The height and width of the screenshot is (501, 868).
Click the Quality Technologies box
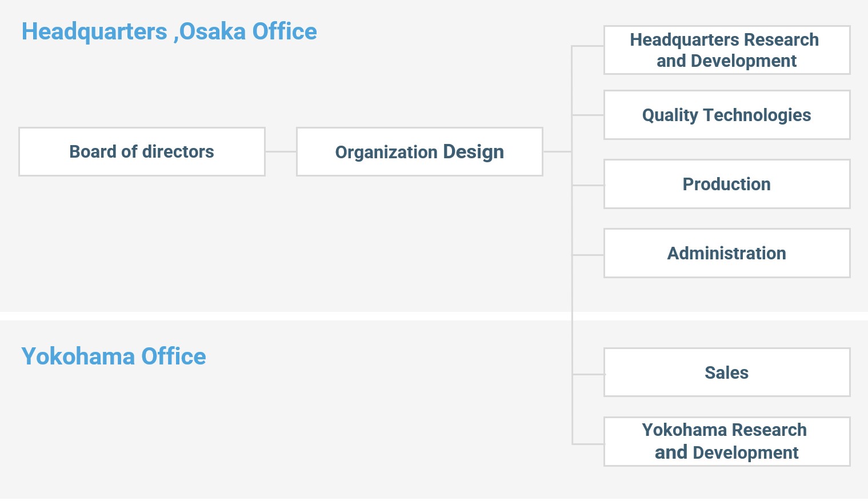click(x=726, y=115)
